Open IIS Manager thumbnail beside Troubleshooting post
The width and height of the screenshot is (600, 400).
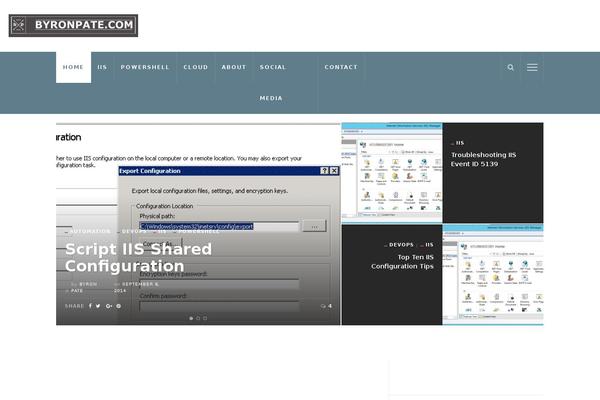[392, 172]
